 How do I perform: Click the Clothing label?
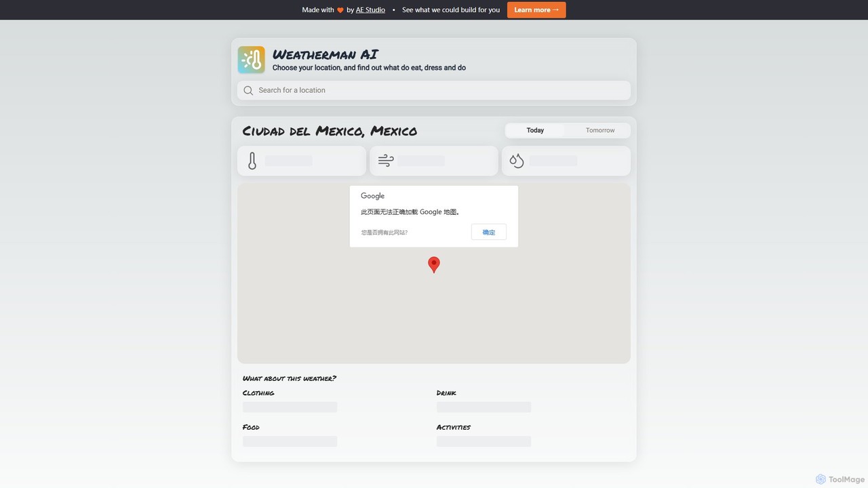(258, 393)
